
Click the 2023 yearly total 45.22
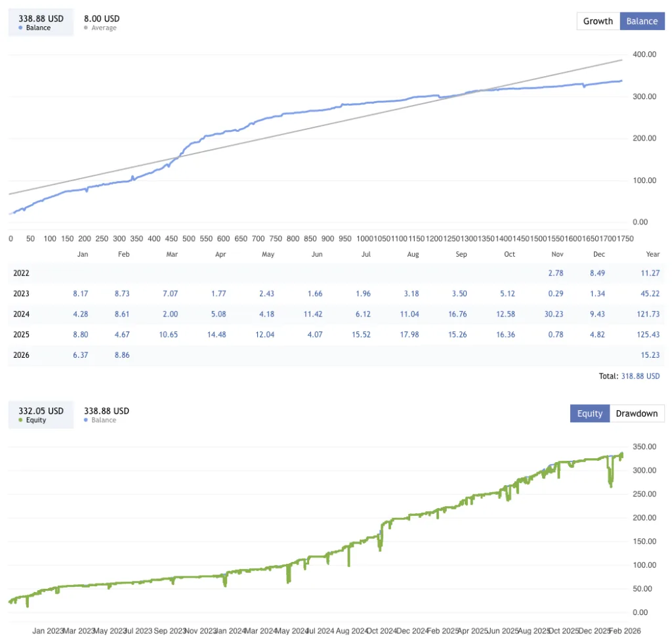[x=650, y=293]
